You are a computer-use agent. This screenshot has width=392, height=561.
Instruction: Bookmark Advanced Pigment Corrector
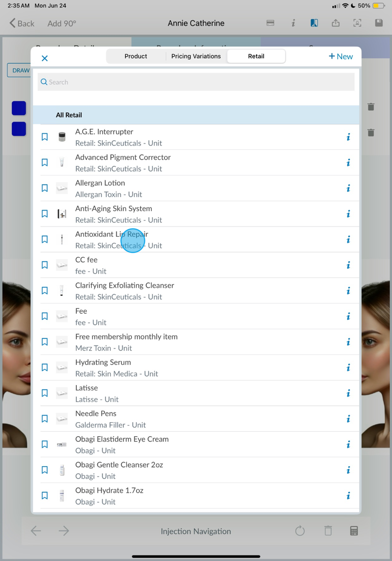[45, 162]
